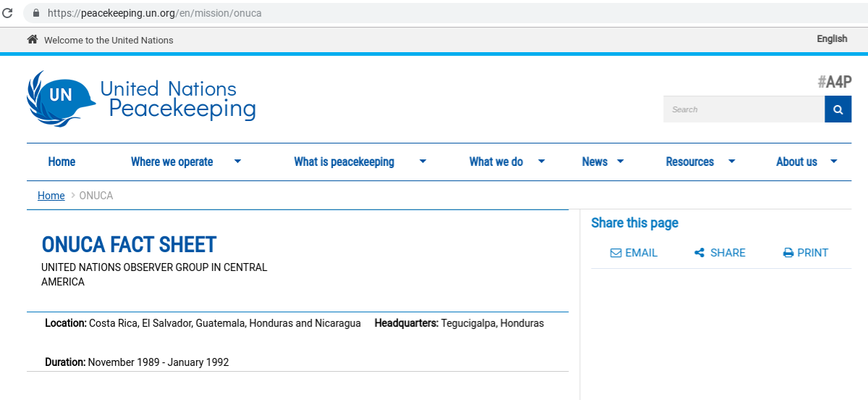868x400 pixels.
Task: Click the ONUCA breadcrumb text
Action: coord(96,196)
